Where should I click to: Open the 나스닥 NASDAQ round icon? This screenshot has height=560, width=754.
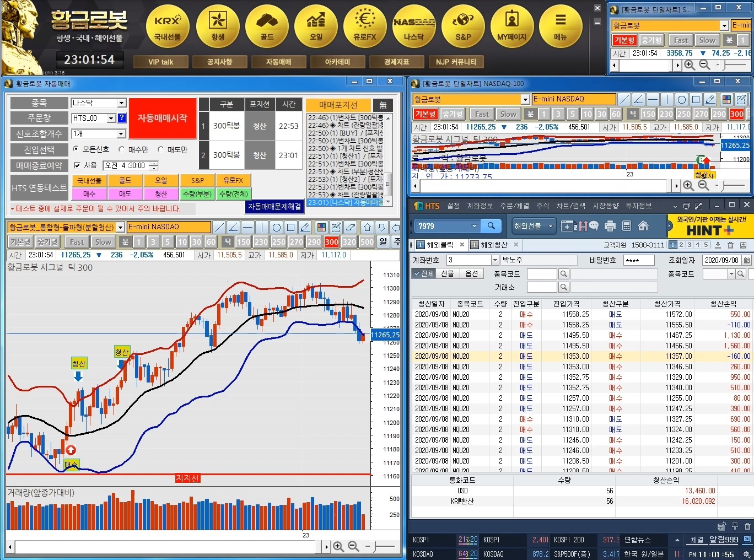(414, 26)
